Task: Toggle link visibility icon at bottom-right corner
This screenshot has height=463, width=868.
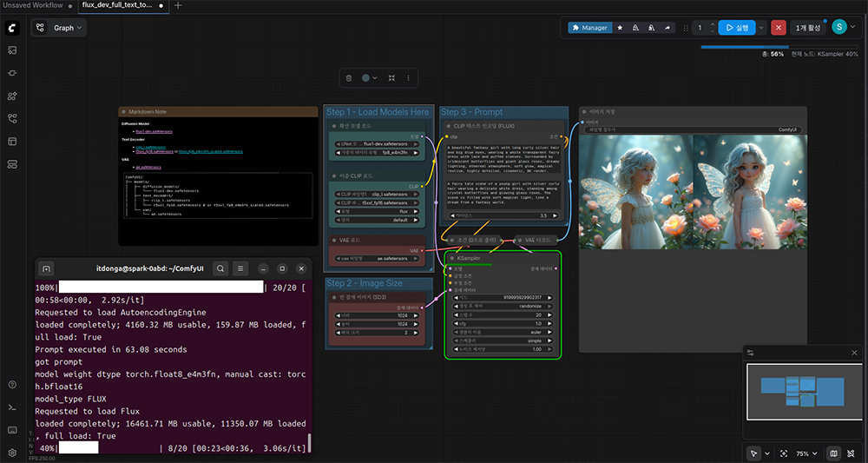Action: click(851, 453)
